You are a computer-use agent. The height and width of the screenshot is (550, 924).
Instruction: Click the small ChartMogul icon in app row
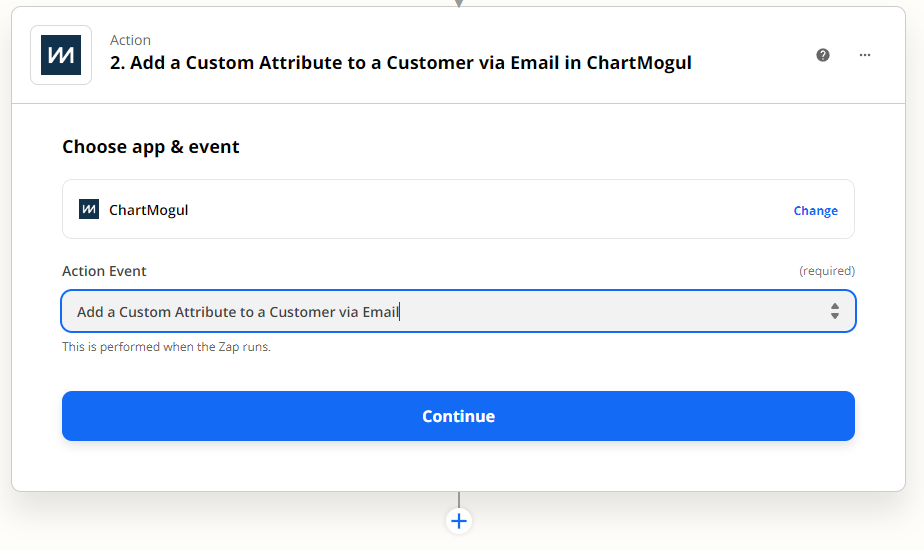(89, 209)
